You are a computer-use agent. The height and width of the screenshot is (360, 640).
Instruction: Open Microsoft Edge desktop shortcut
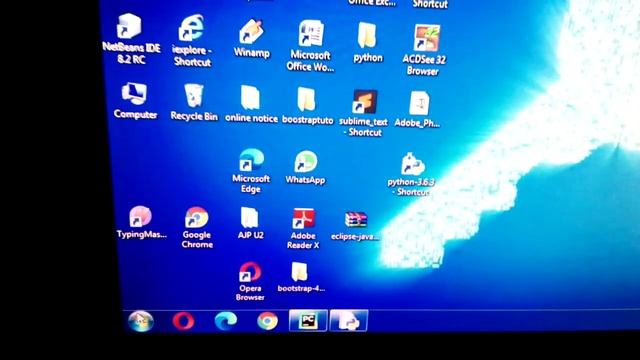(251, 160)
